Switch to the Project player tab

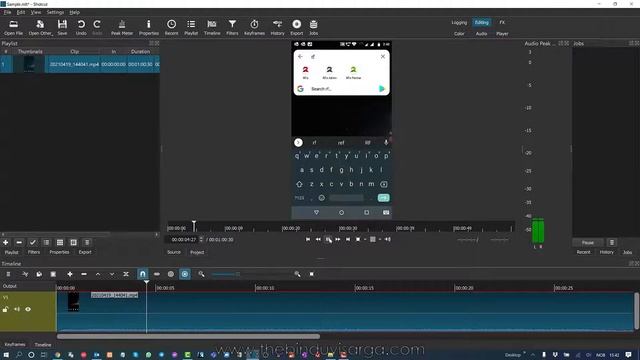click(x=197, y=252)
